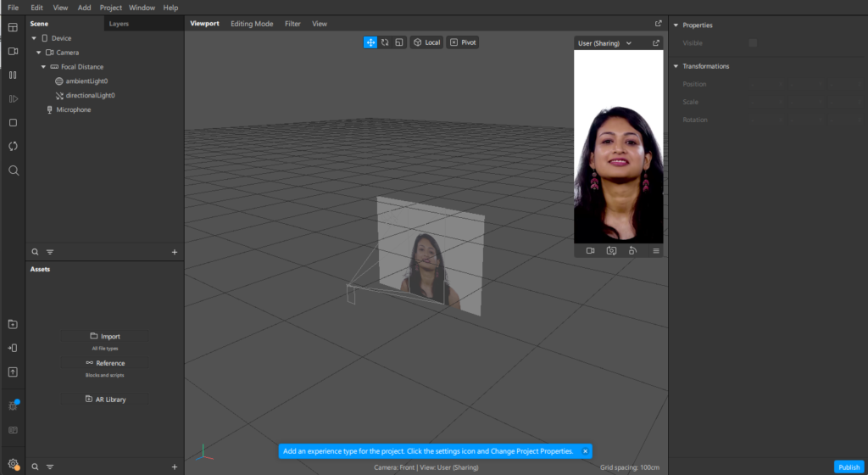Collapse the Transformations section

click(x=676, y=66)
